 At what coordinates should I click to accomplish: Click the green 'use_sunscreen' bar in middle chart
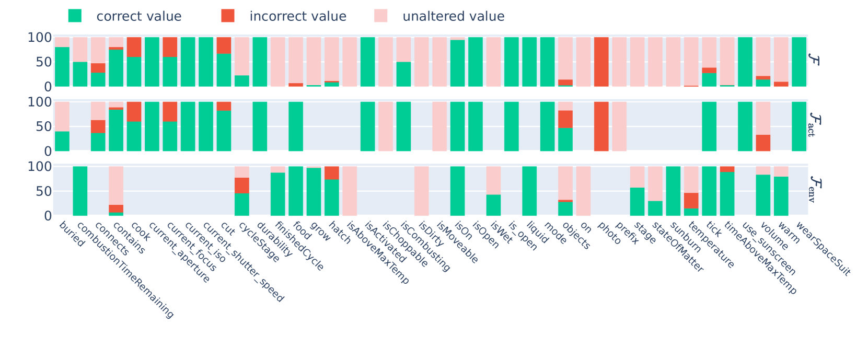(x=745, y=126)
